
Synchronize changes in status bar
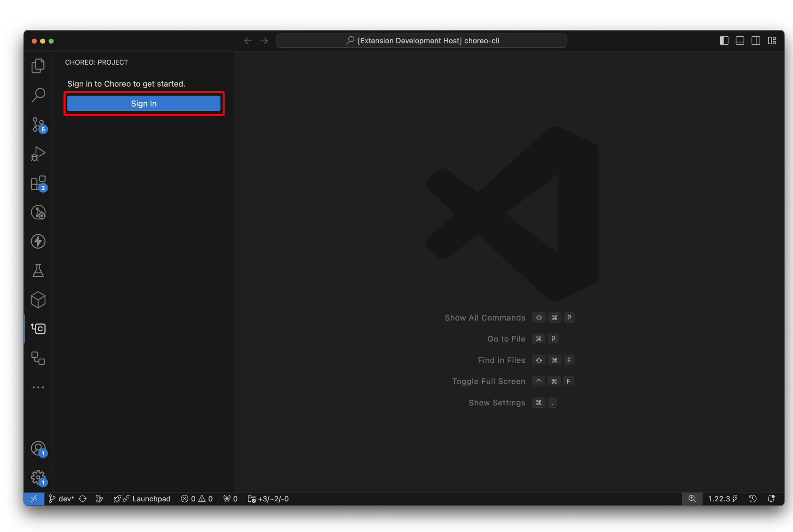[82, 499]
